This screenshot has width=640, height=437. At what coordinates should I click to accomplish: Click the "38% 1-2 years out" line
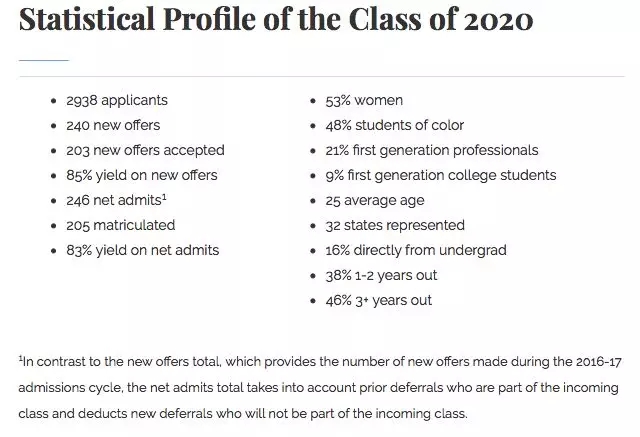[381, 275]
